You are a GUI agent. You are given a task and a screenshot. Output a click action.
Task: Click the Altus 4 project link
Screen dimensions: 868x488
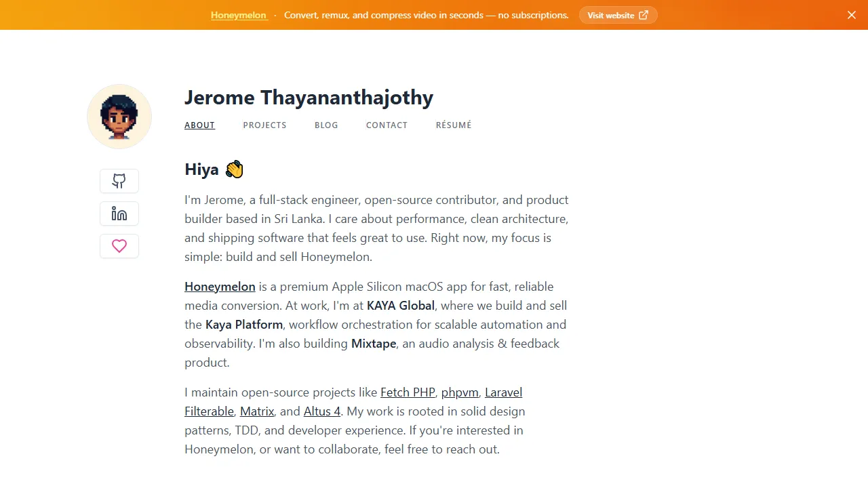pos(321,411)
